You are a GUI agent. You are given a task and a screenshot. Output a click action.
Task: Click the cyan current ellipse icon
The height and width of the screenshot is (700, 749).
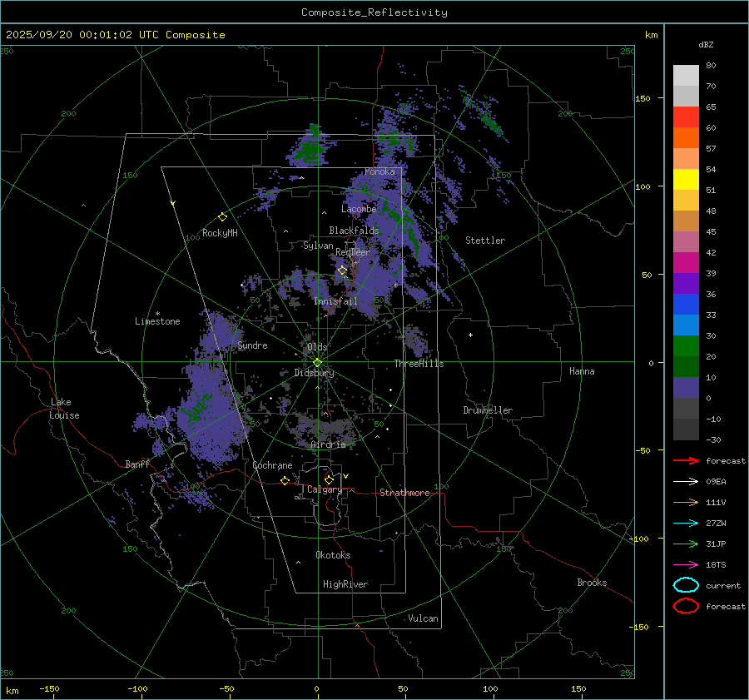pos(685,585)
